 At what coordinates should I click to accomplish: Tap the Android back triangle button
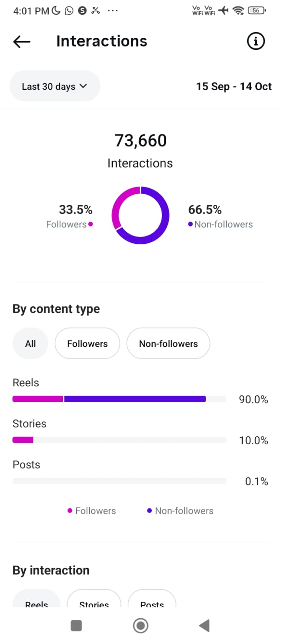(205, 625)
